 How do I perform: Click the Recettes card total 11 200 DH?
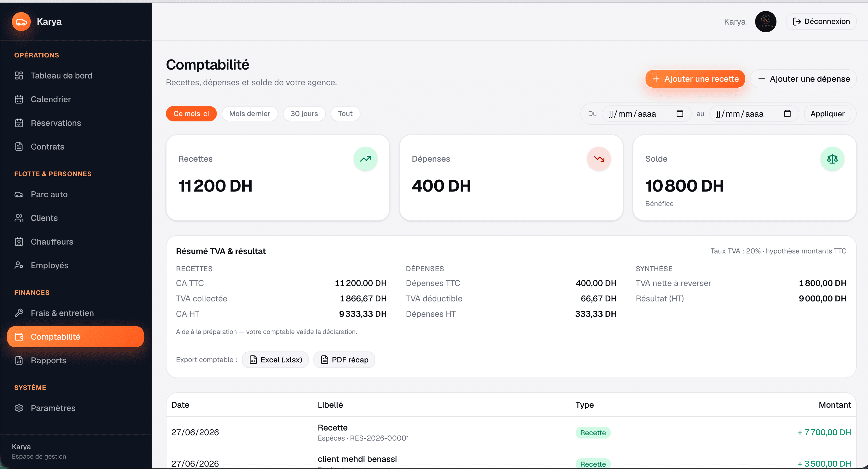(215, 186)
